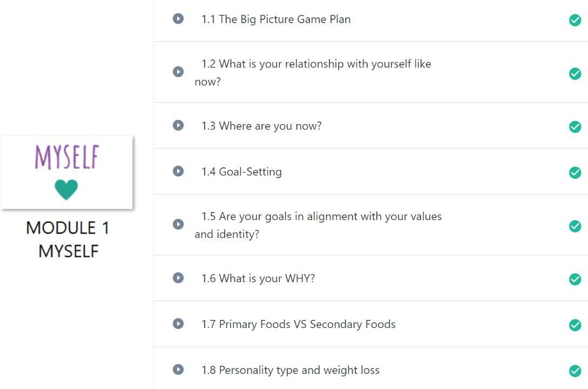Screen dimensions: 588x389
Task: Click the MODULE 1 MYSELF heading
Action: (68, 240)
